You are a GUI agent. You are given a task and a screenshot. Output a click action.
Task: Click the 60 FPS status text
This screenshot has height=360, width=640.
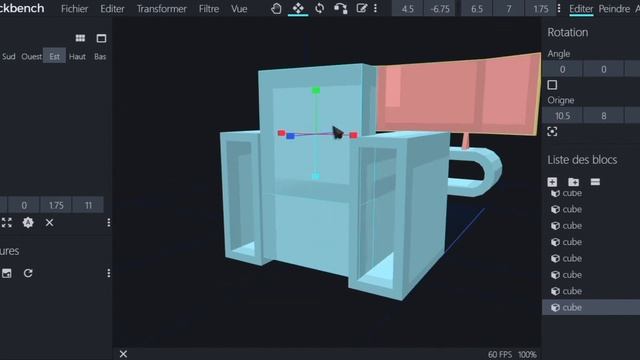pos(500,354)
